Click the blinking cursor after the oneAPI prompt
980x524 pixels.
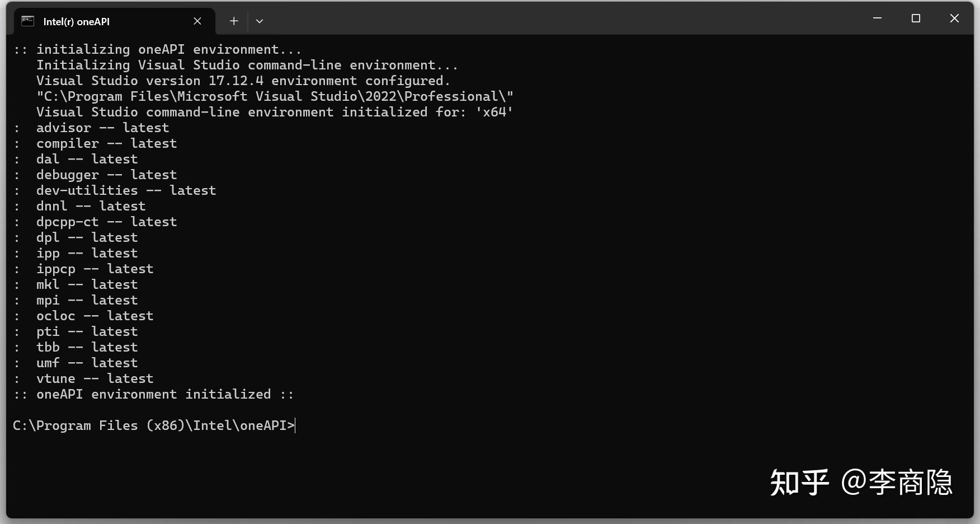point(295,425)
